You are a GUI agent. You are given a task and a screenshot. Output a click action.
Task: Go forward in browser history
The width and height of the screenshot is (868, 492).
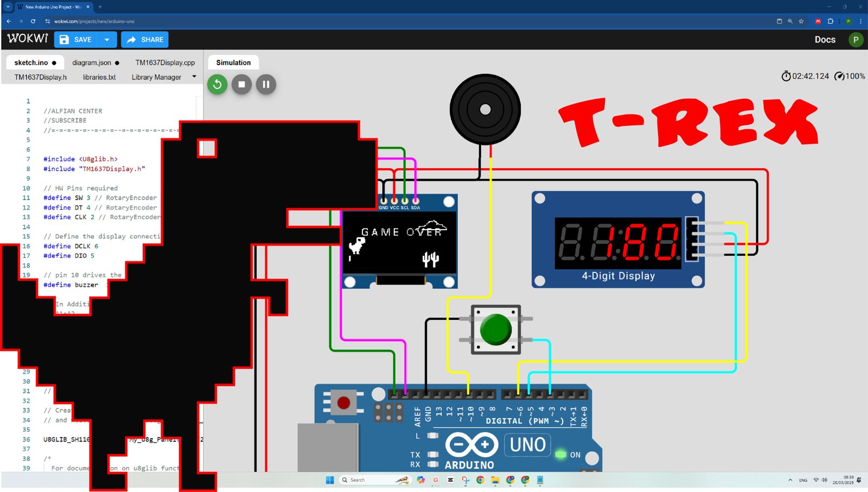pyautogui.click(x=21, y=21)
